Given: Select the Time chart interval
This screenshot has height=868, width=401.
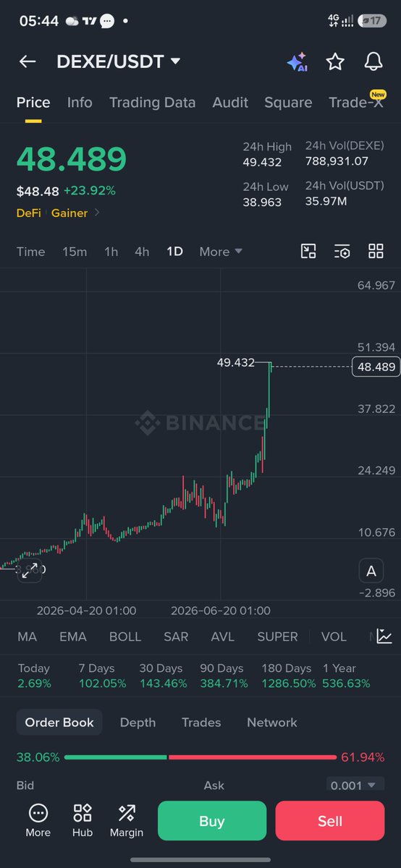Looking at the screenshot, I should click(x=30, y=252).
